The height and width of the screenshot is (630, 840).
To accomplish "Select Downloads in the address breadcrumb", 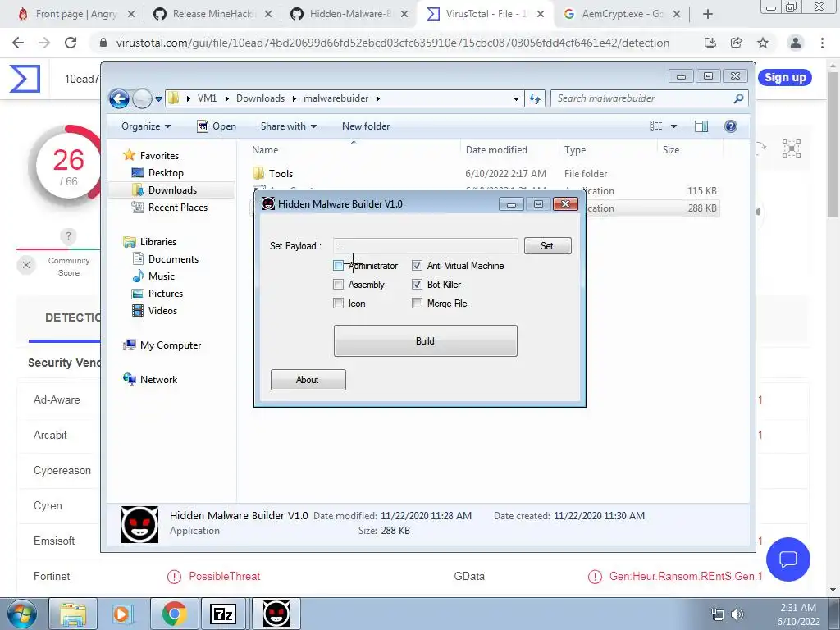I will 260,98.
